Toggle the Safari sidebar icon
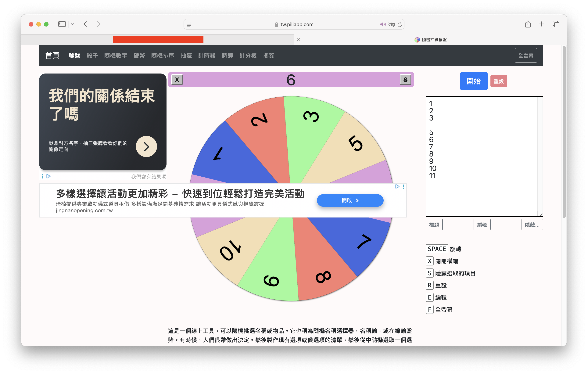588x374 pixels. click(62, 24)
